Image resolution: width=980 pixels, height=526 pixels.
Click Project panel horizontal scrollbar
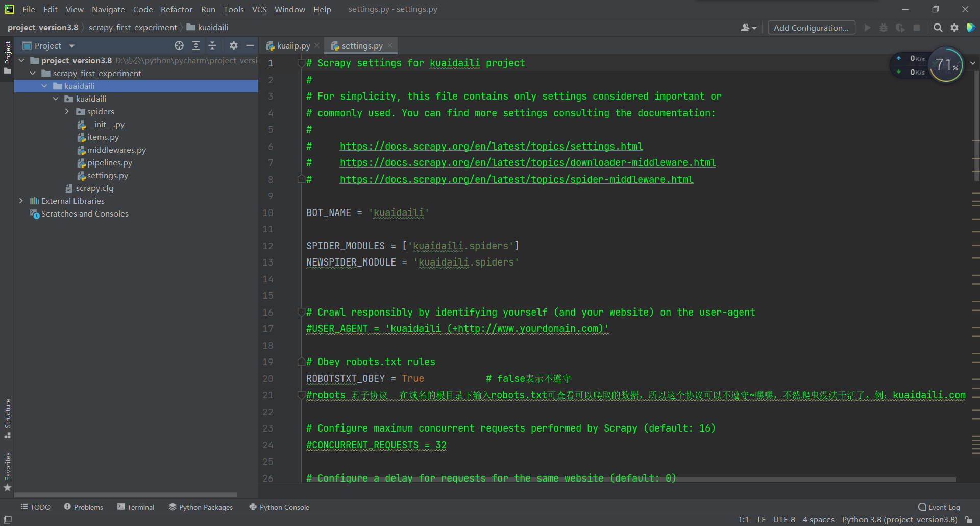126,495
